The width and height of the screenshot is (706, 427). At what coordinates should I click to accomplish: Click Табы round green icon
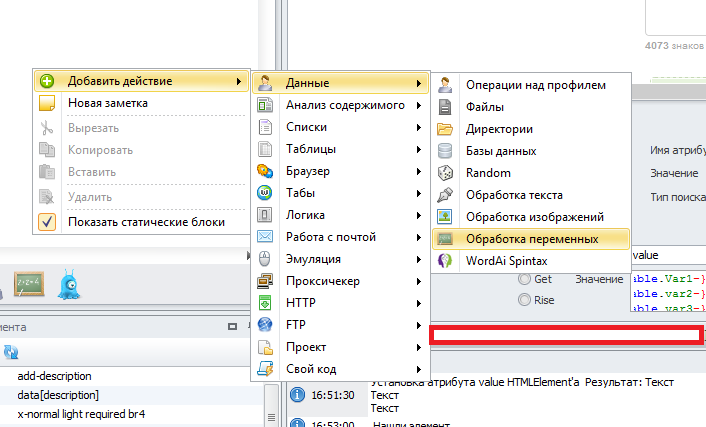click(265, 193)
